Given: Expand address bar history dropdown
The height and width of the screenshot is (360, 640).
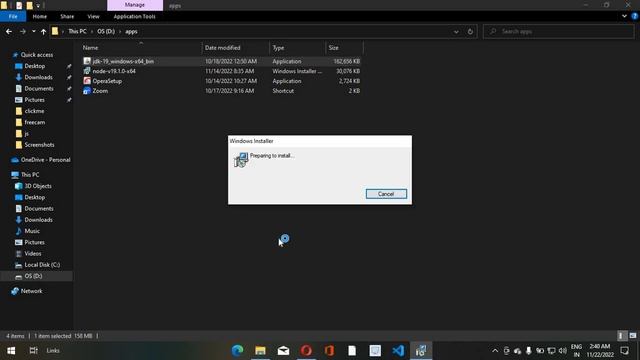Looking at the screenshot, I should (x=456, y=31).
